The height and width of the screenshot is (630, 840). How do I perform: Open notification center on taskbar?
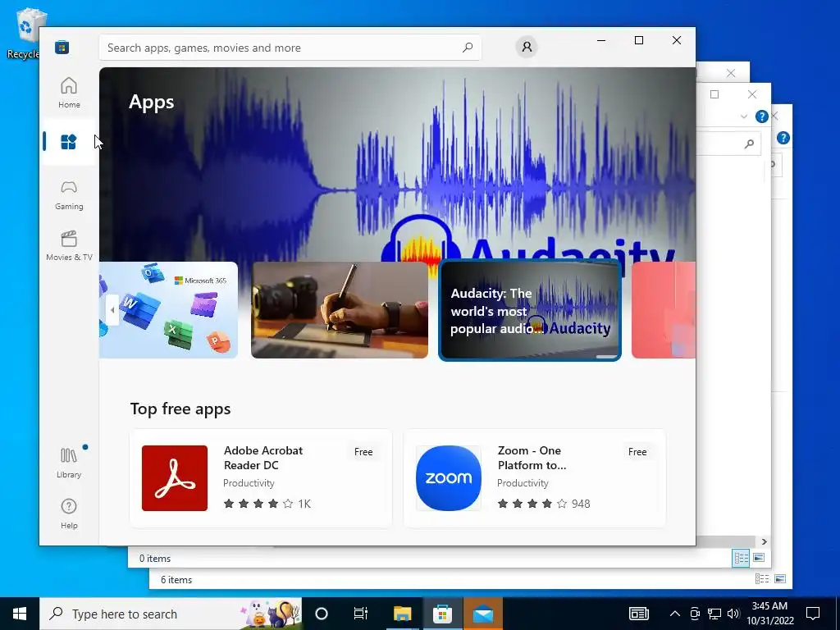coord(813,614)
